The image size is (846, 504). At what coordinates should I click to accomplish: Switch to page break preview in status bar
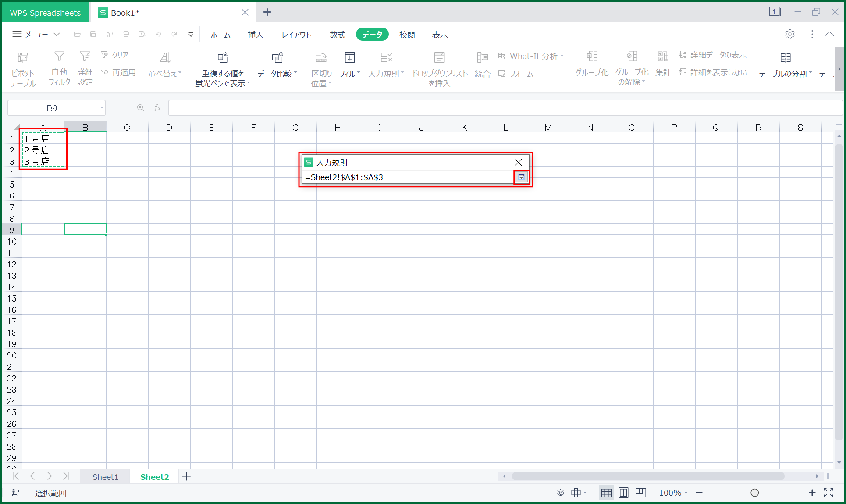click(640, 493)
